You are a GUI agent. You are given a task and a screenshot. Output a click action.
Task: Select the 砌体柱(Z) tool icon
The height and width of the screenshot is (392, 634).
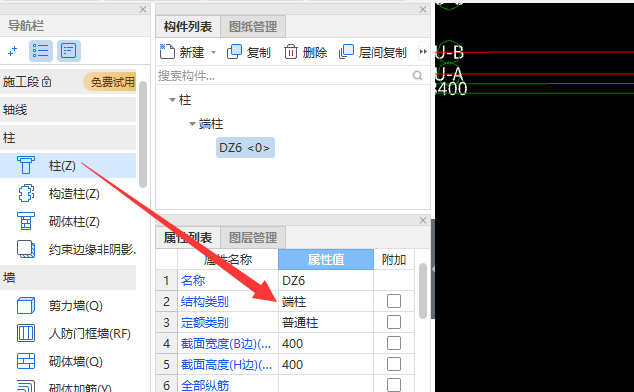click(x=26, y=221)
